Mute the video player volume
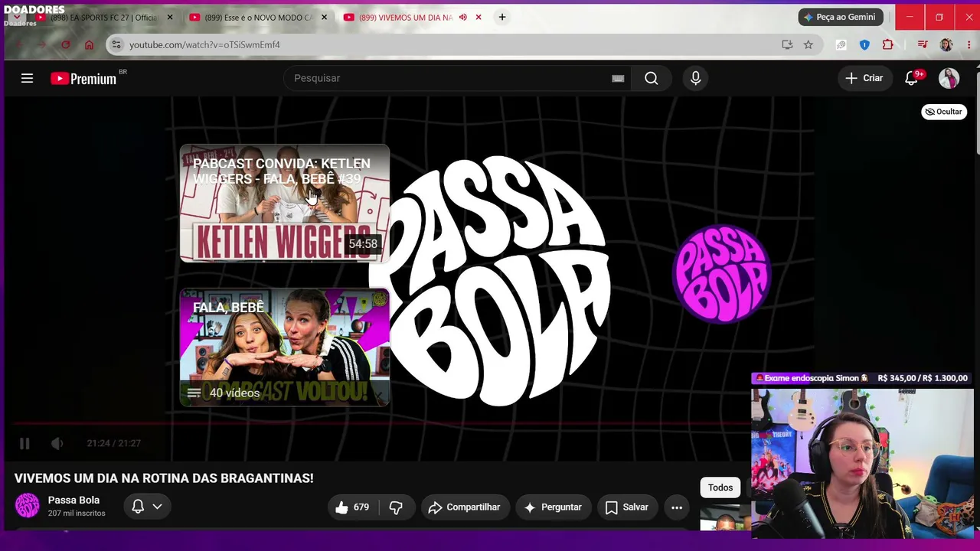980x551 pixels. [57, 443]
